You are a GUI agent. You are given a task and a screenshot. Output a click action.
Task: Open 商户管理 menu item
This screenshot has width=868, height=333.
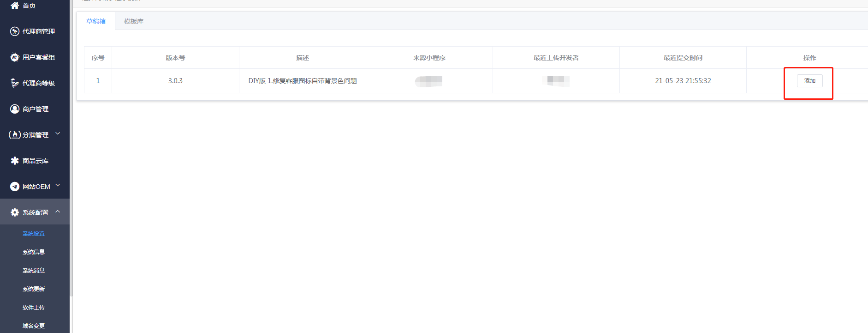point(35,109)
